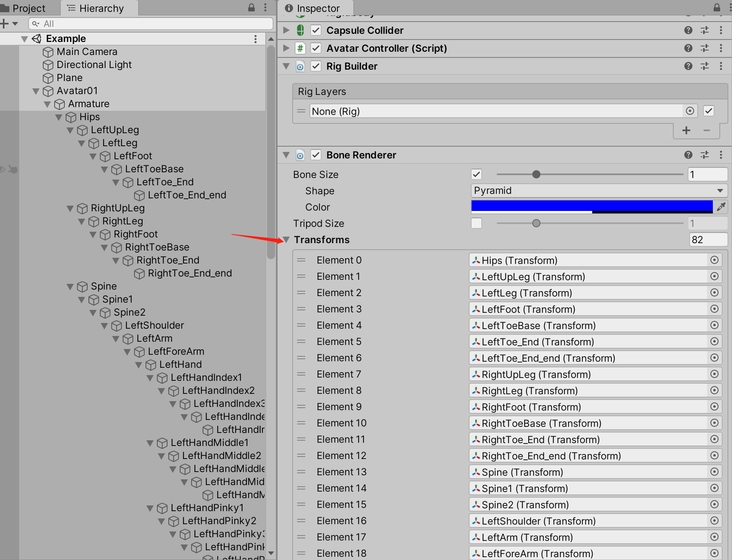732x560 pixels.
Task: Enable the Tripod Size checkbox
Action: coord(476,223)
